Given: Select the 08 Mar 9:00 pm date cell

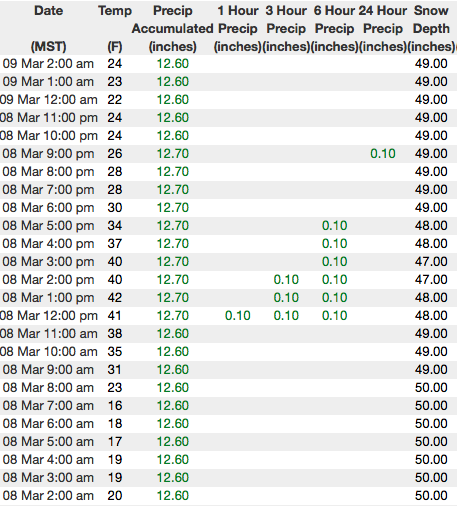Looking at the screenshot, I should point(48,154).
